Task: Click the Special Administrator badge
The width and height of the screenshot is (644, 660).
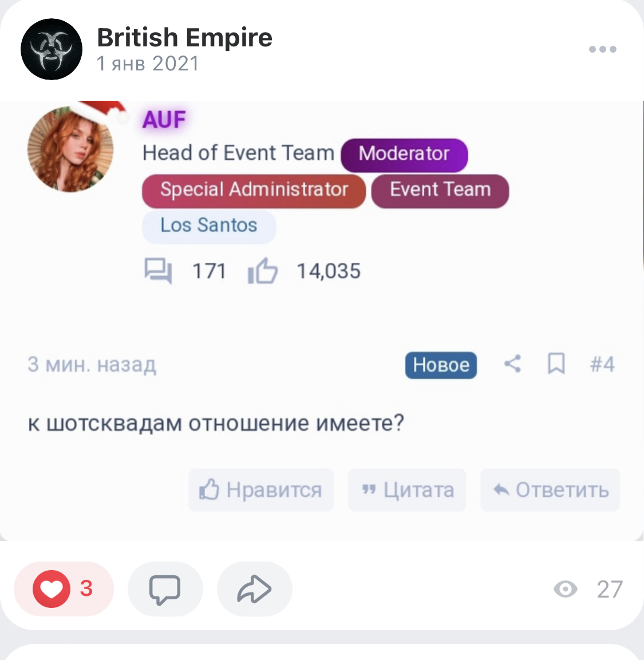Action: (254, 191)
